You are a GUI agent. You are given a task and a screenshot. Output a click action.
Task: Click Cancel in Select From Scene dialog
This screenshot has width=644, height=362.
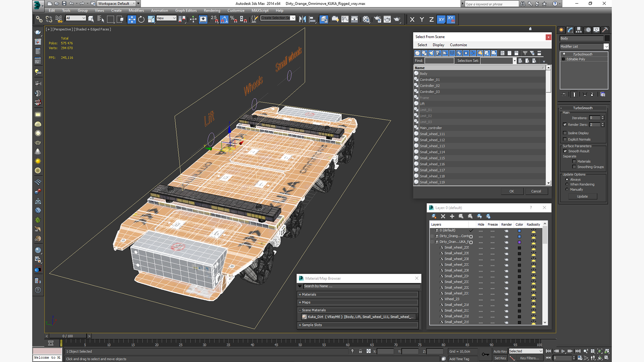point(536,191)
